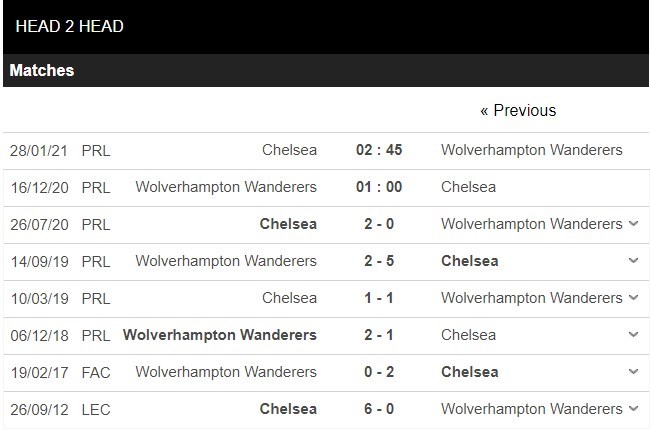Expand the 06/12/18 match row chevron
Viewport: 650px width, 431px height.
(x=632, y=335)
